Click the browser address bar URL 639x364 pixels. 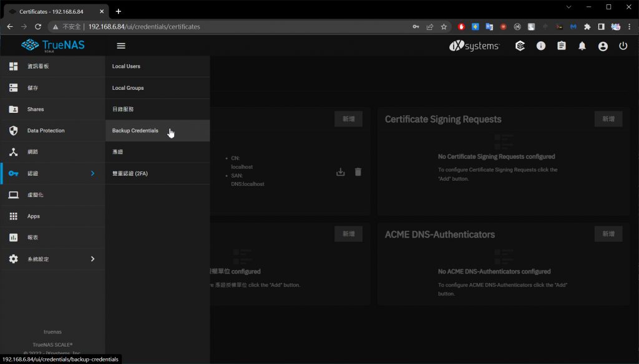point(144,27)
